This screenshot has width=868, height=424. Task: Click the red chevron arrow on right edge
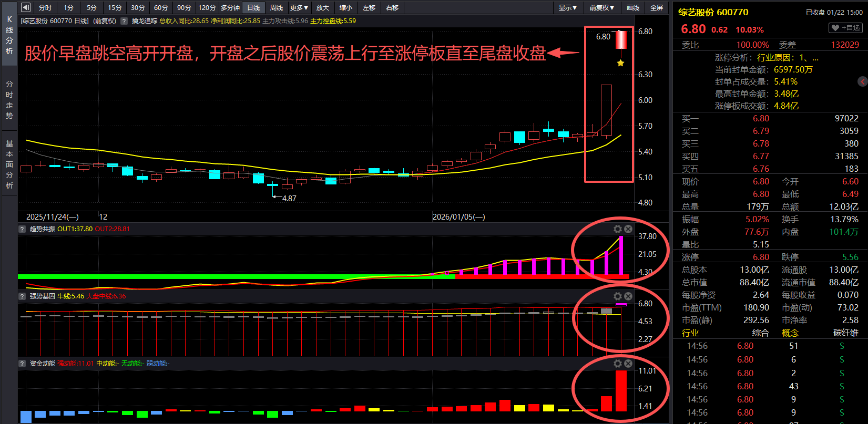[863, 81]
